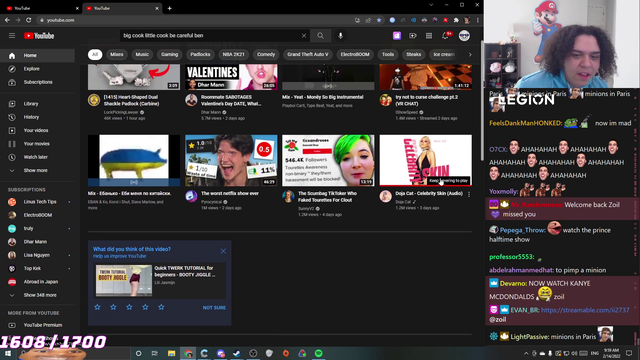Open Task View on taskbar

[155, 353]
